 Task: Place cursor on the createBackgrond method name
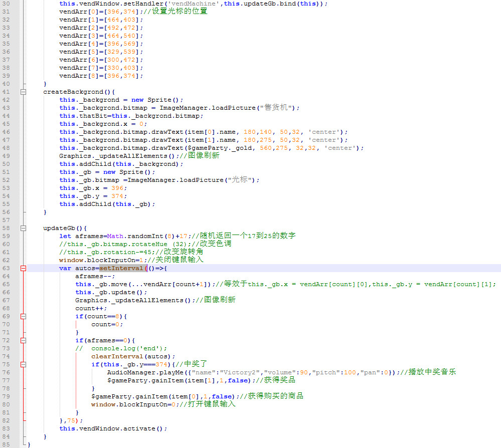click(x=73, y=92)
